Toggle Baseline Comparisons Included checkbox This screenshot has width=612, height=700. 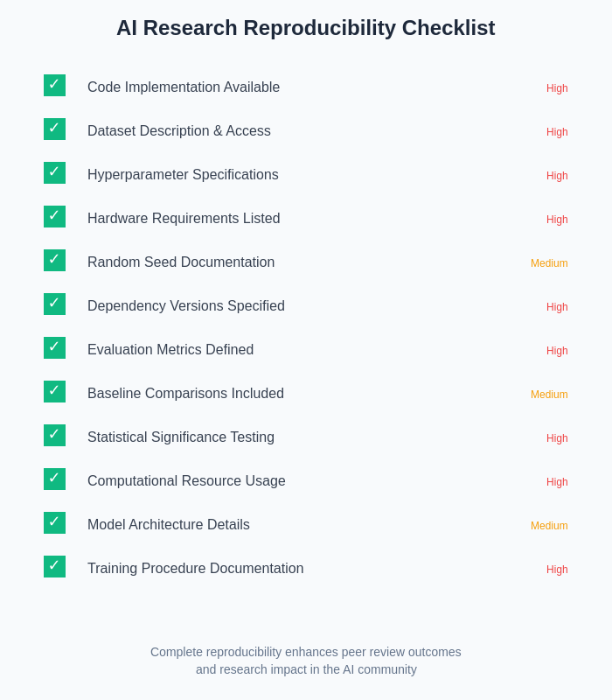[x=54, y=392]
